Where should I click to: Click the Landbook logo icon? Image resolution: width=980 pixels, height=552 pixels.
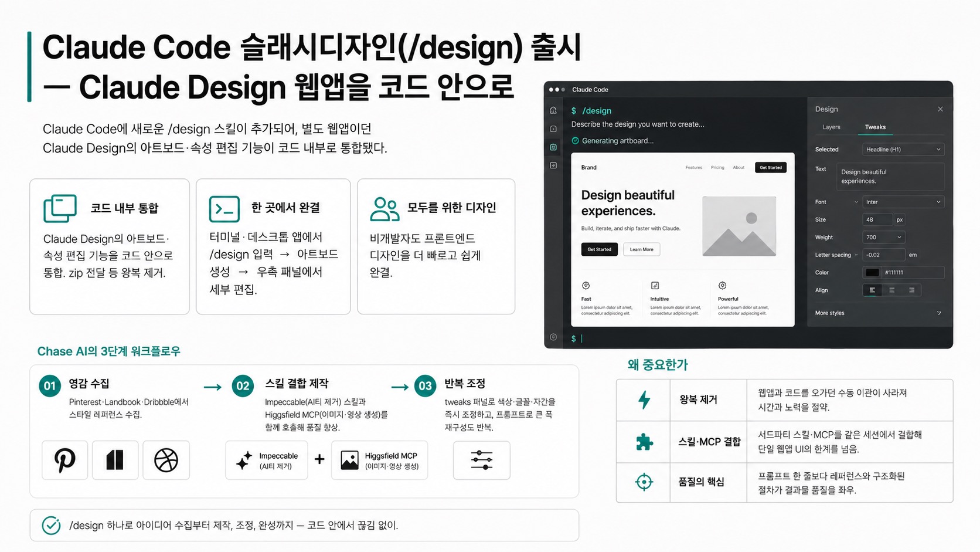(x=115, y=460)
